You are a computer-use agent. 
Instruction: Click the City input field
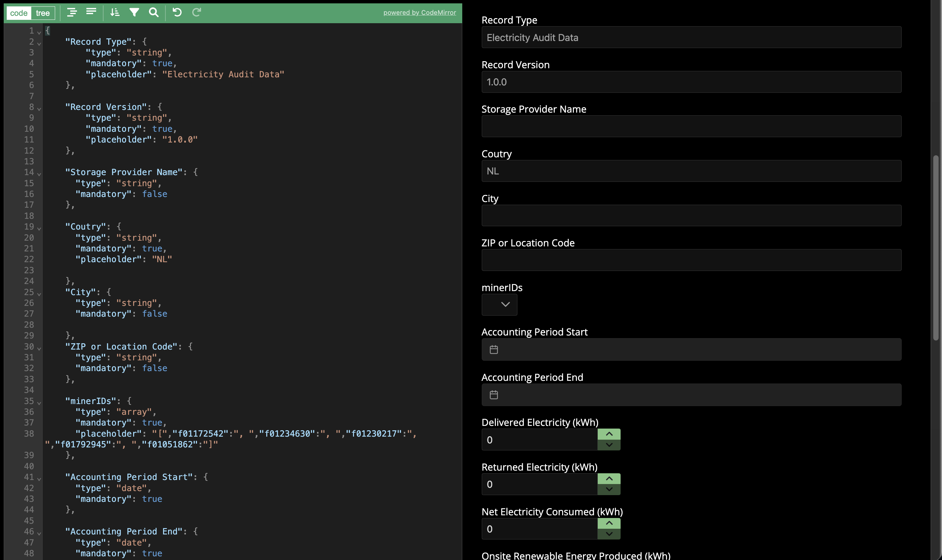click(x=691, y=215)
